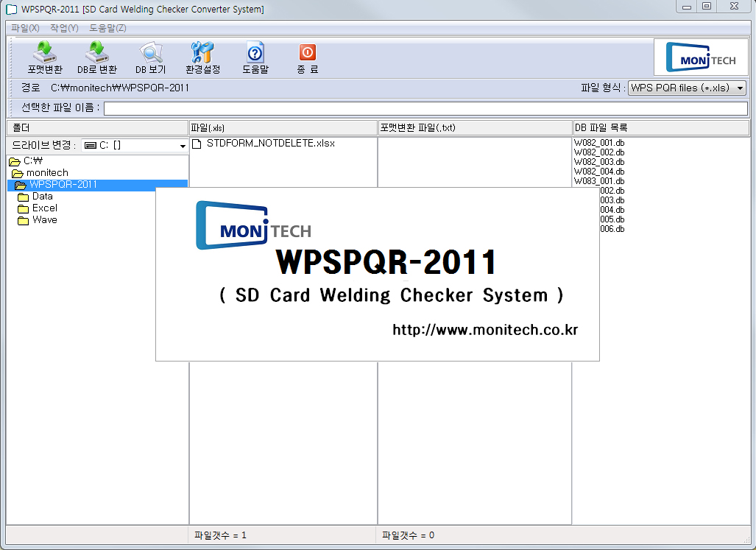The width and height of the screenshot is (756, 550).
Task: Select the C:₩ root folder label
Action: coord(33,161)
